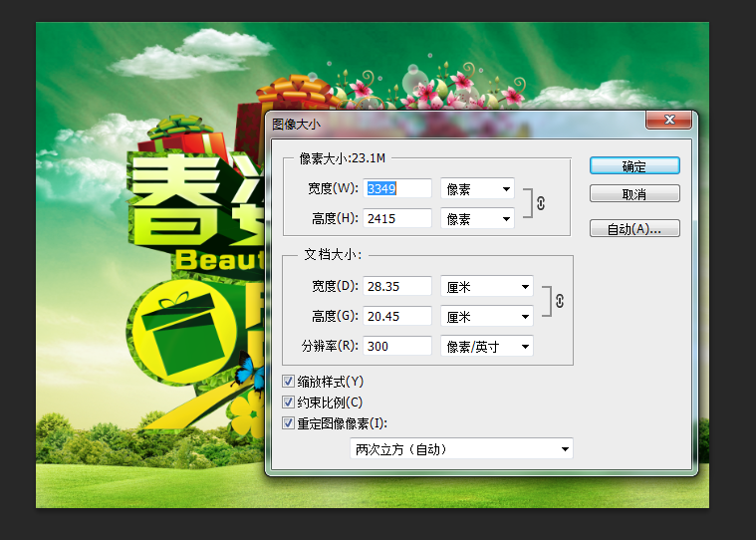This screenshot has width=756, height=540.
Task: Click the green gift box graphic on canvas
Action: [183, 332]
